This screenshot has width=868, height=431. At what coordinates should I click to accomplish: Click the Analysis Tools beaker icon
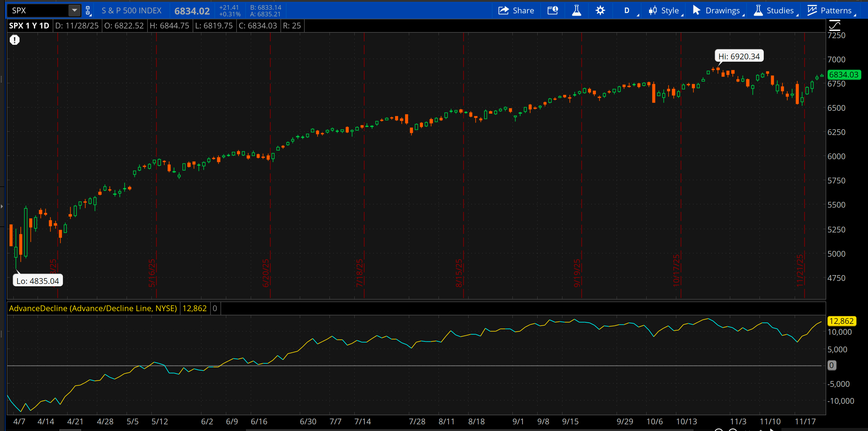point(577,10)
